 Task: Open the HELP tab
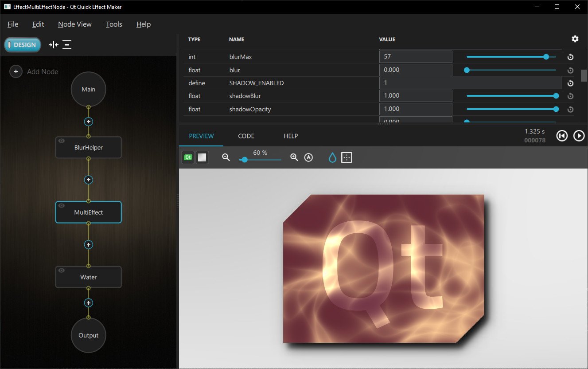(x=291, y=136)
